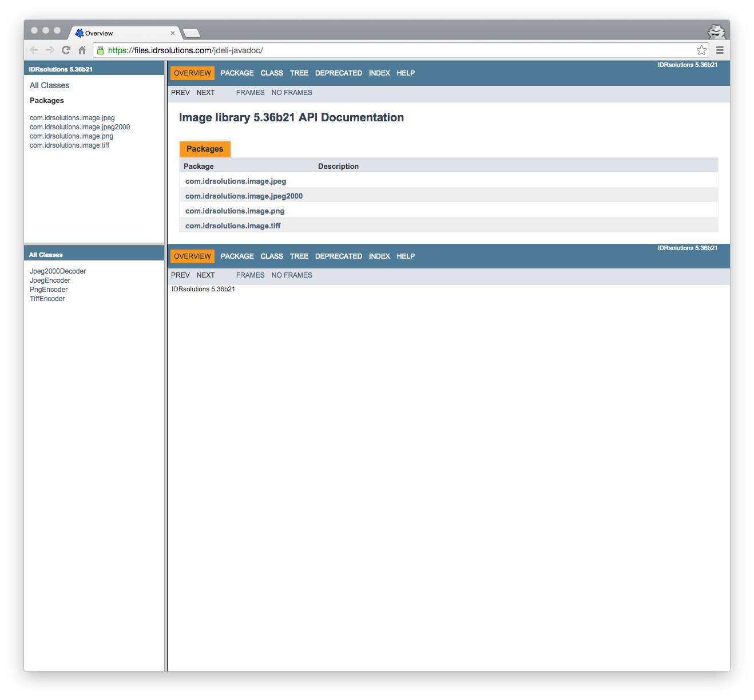Viewport: 754px width, 700px height.
Task: Select DEPRECATED in the top navigation bar
Action: coord(338,73)
